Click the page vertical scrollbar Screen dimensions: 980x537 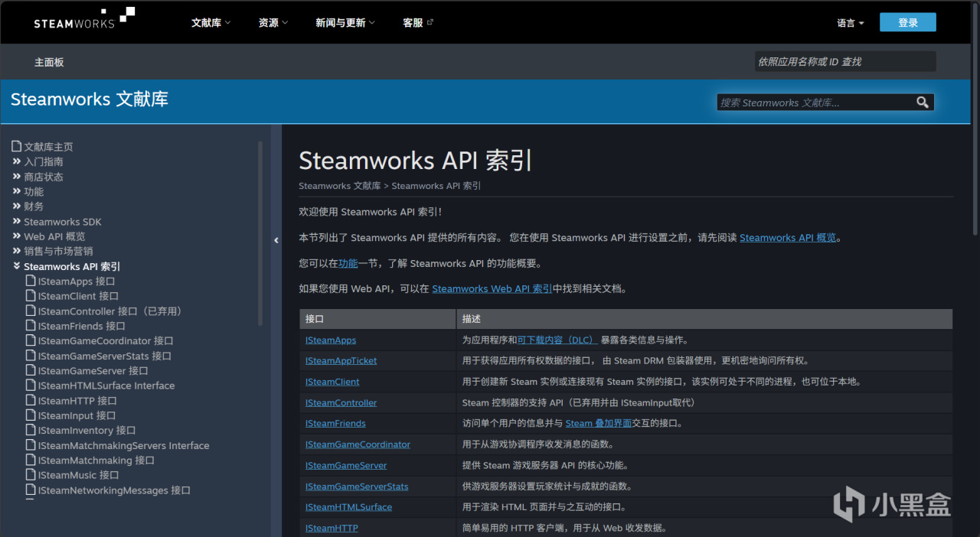tap(975, 119)
